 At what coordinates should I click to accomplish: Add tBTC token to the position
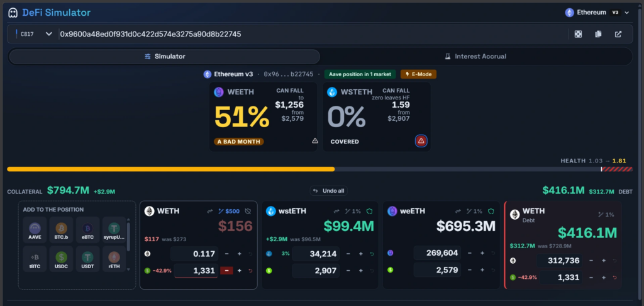35,259
